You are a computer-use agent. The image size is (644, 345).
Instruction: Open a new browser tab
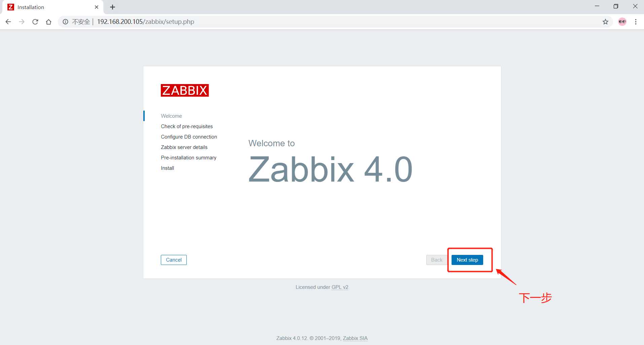[x=112, y=7]
